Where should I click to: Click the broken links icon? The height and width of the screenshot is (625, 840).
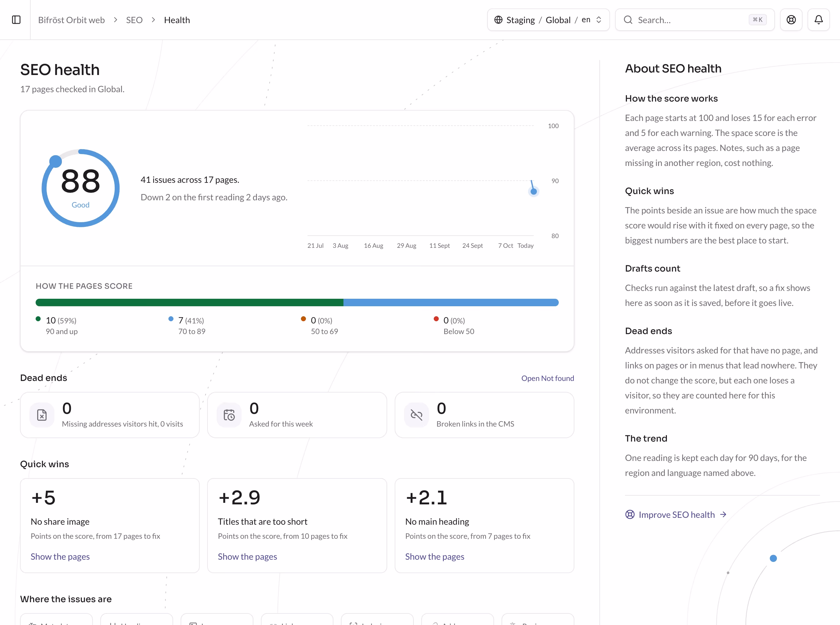(x=416, y=415)
